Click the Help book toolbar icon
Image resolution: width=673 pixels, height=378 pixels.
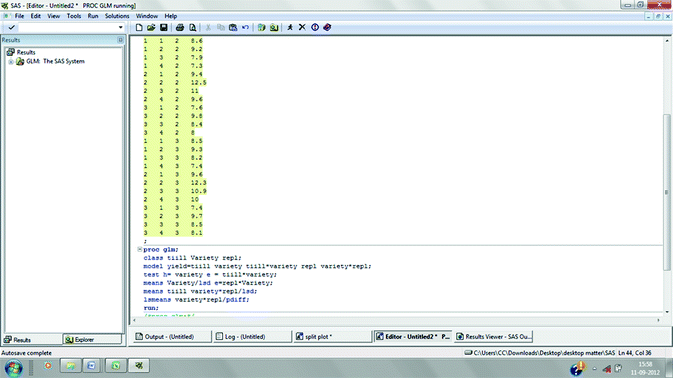pos(327,27)
